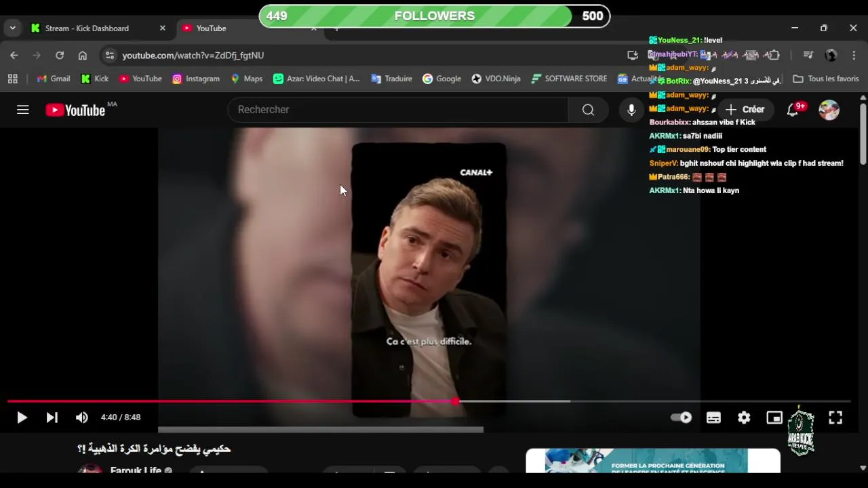
Task: Enter fullscreen mode
Action: pos(835,418)
